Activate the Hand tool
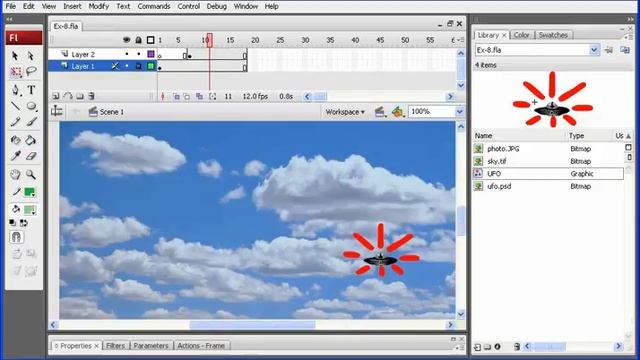The image size is (640, 360). (x=16, y=175)
